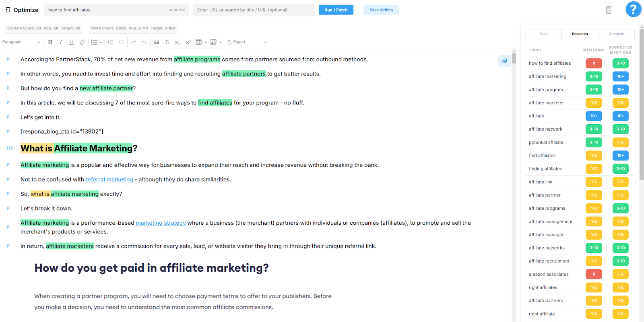This screenshot has height=322, width=644.
Task: Click the editor vertical scrollbar
Action: click(x=514, y=59)
